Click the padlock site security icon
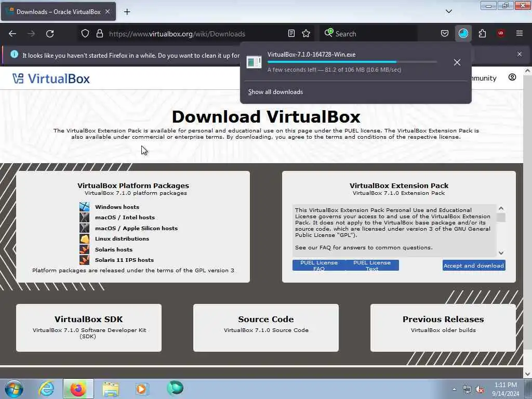532x399 pixels. click(99, 34)
